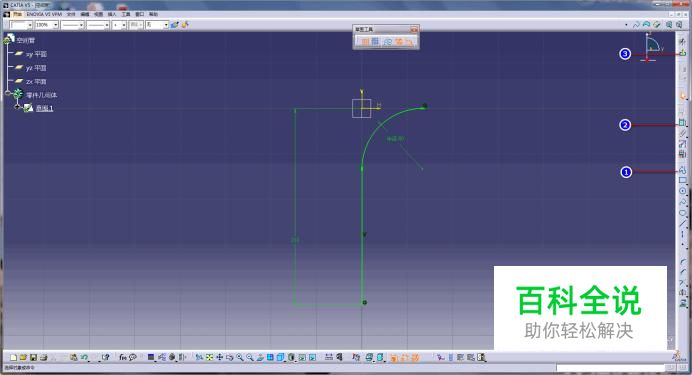Select the yz 平面 plane in the tree

[x=36, y=68]
